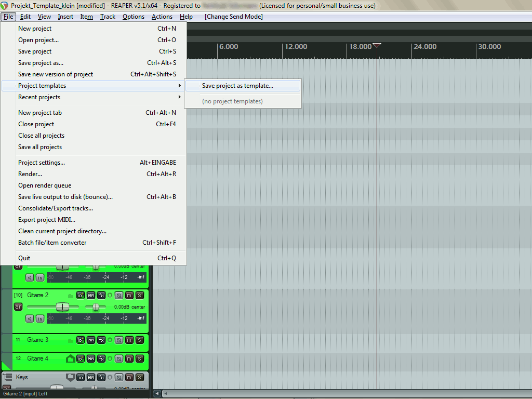Open the Gitarre 2 fx chain button
Screen dimensions: 532x399
pyautogui.click(x=101, y=295)
